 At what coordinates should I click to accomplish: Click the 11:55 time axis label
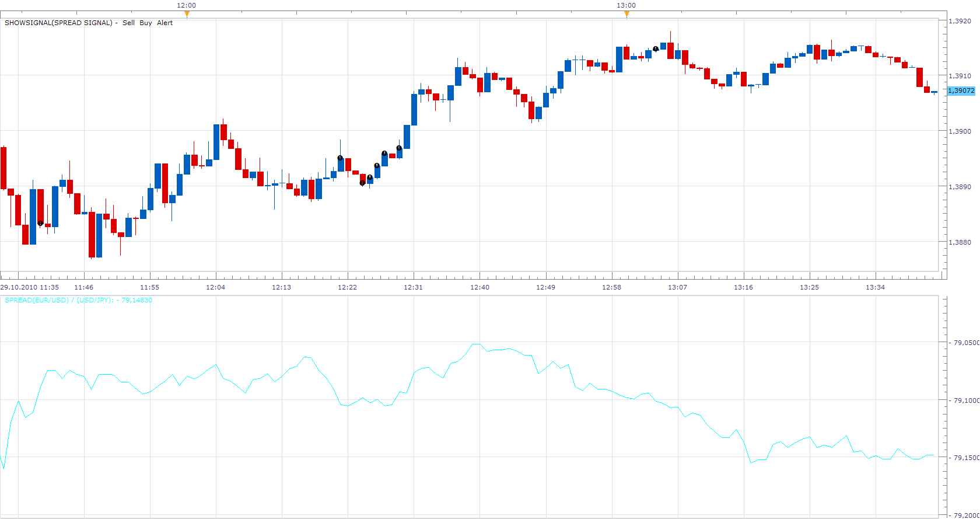150,287
